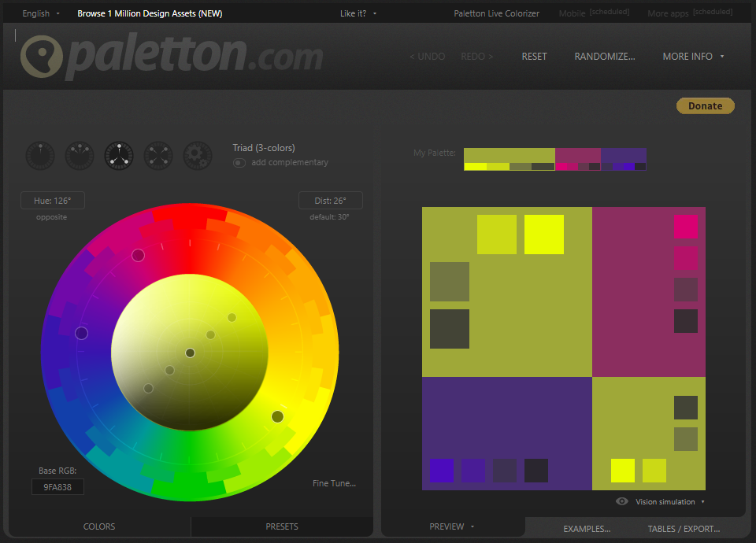Click the REDO > button

pos(477,57)
